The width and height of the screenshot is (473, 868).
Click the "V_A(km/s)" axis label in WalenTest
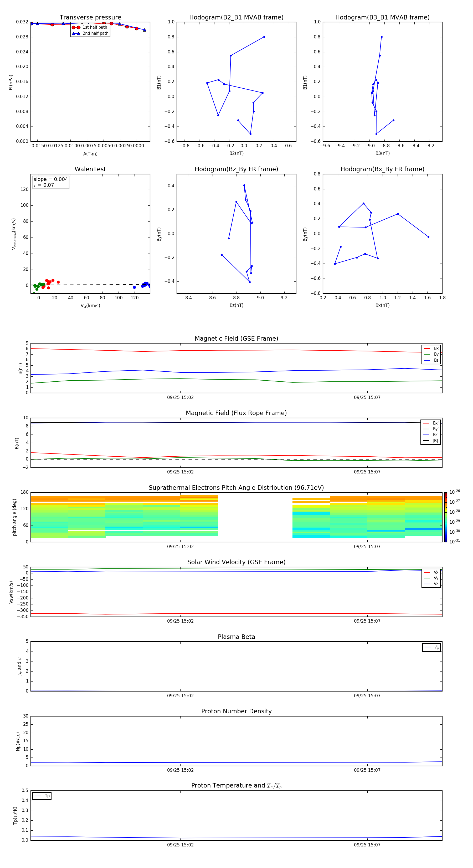(90, 306)
